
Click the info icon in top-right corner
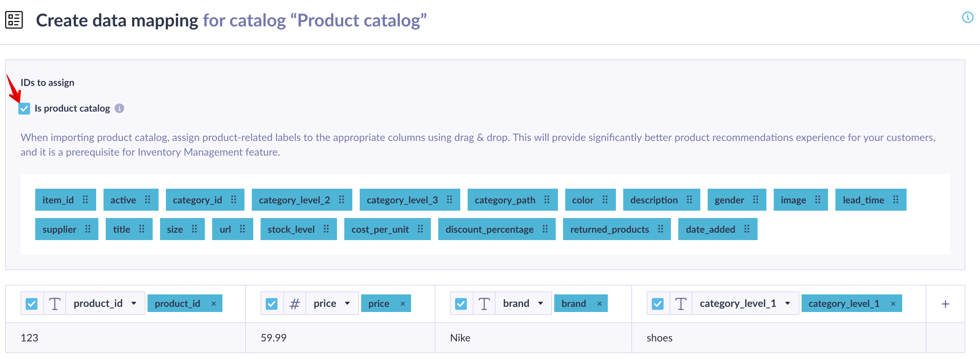point(967,18)
